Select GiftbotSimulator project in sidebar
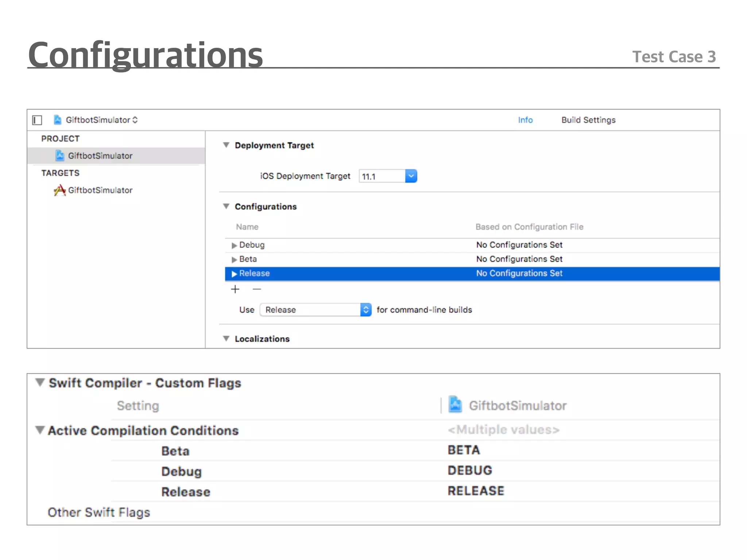This screenshot has width=747, height=560. [100, 156]
